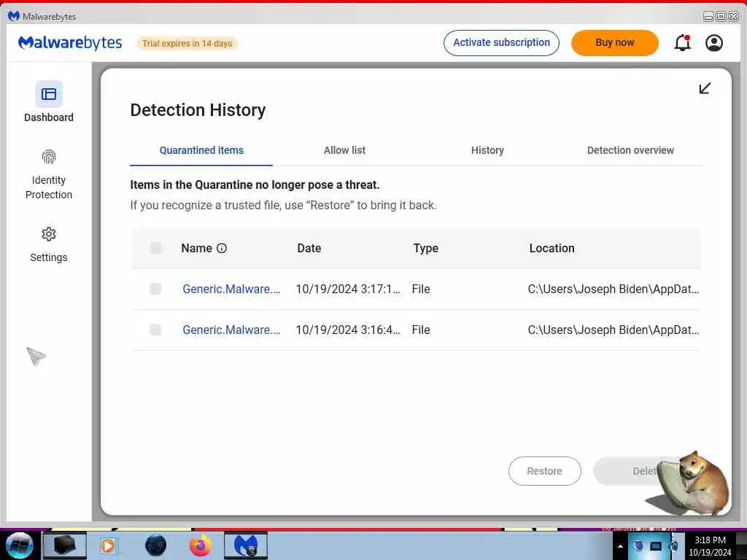747x560 pixels.
Task: Click date 10/19/2024 3:16:4… cell
Action: pyautogui.click(x=348, y=330)
